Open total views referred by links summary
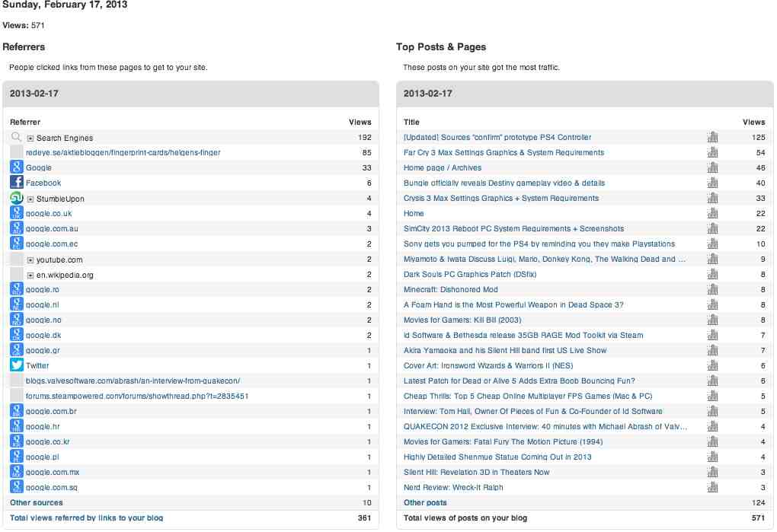The width and height of the screenshot is (777, 532). coord(86,518)
